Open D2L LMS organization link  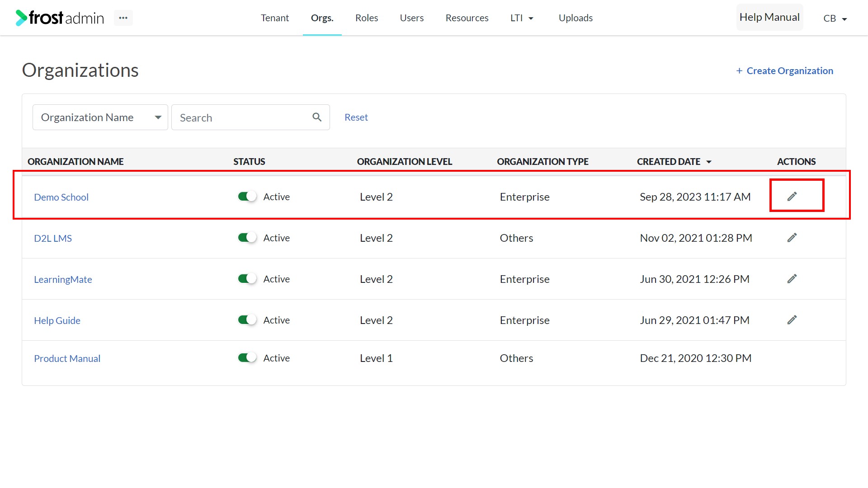click(x=53, y=238)
